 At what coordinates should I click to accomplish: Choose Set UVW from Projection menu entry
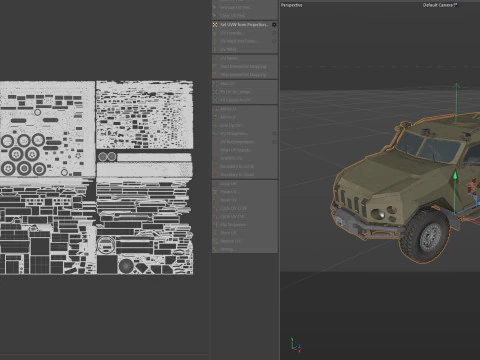(245, 25)
